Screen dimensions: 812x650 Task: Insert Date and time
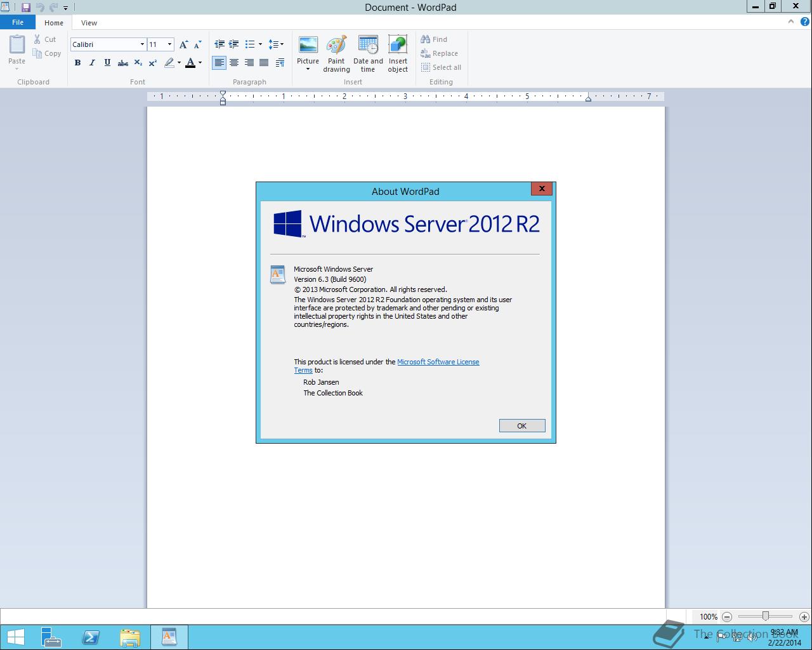(368, 54)
